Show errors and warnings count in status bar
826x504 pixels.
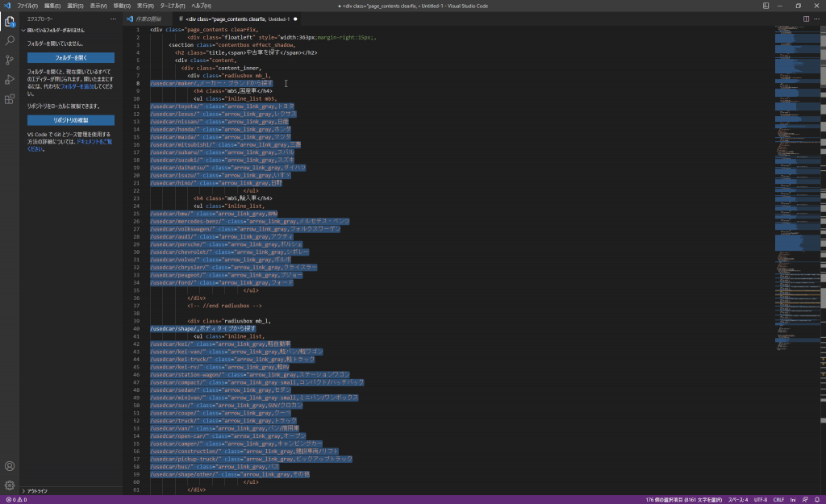[16, 500]
